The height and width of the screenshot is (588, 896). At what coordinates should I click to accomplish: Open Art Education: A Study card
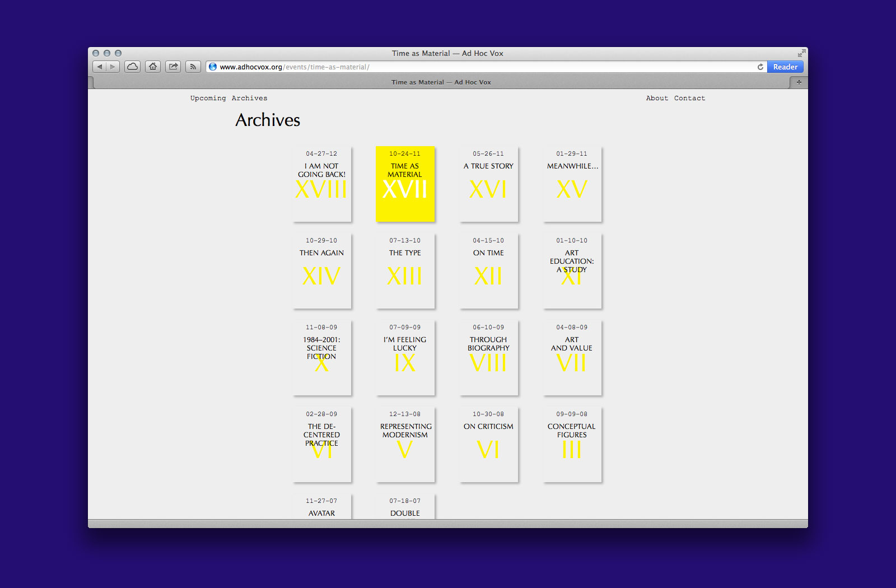coord(572,271)
